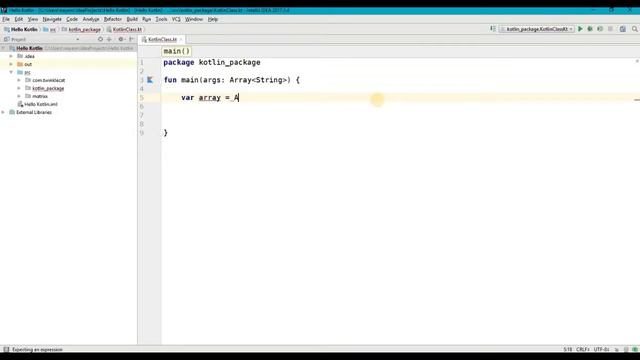Expand the com.twinklecat package arrow
The image size is (640, 360).
(x=19, y=80)
